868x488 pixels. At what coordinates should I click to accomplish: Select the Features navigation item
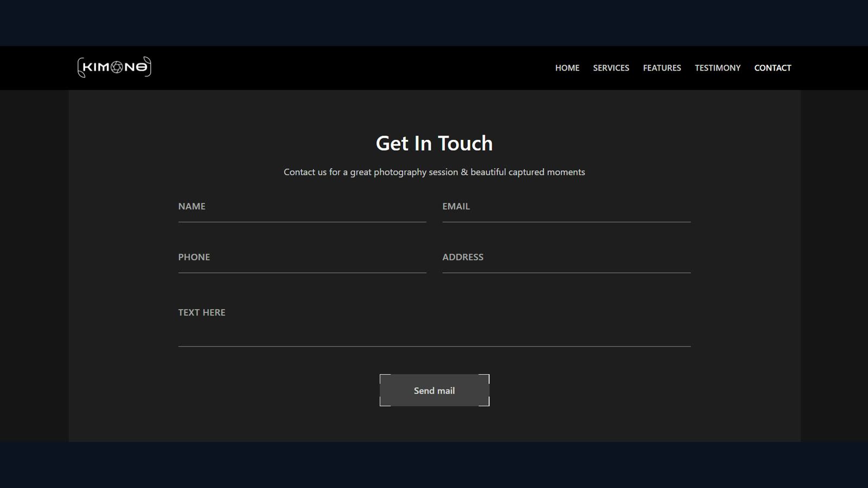662,68
